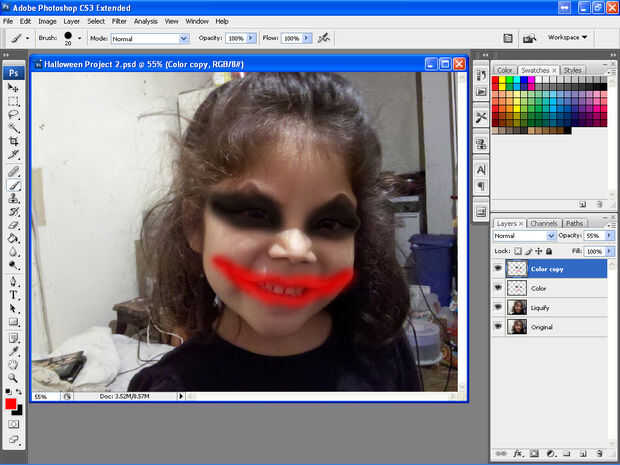
Task: Select the Eyedropper tool
Action: [x=13, y=351]
